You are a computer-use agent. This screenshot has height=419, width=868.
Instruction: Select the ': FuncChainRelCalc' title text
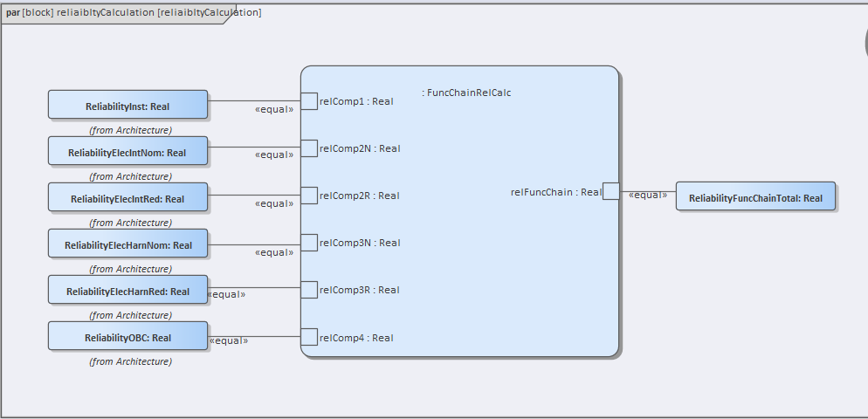coord(466,93)
